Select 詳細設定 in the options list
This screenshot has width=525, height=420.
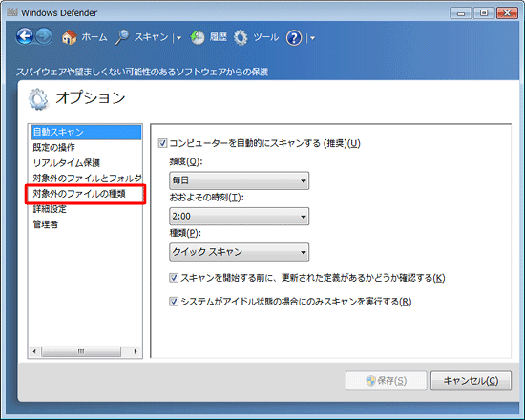[x=50, y=209]
